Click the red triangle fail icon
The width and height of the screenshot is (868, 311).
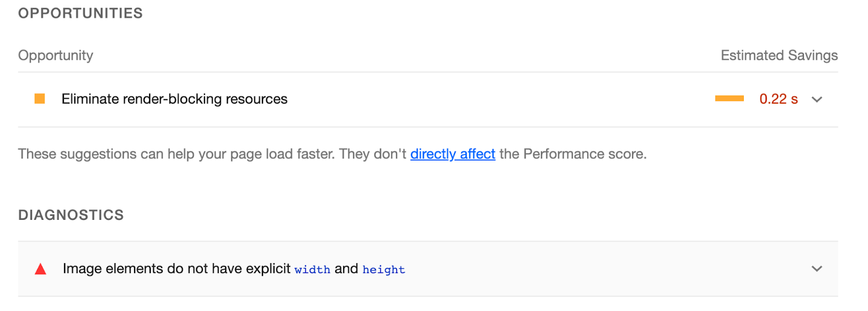[40, 269]
